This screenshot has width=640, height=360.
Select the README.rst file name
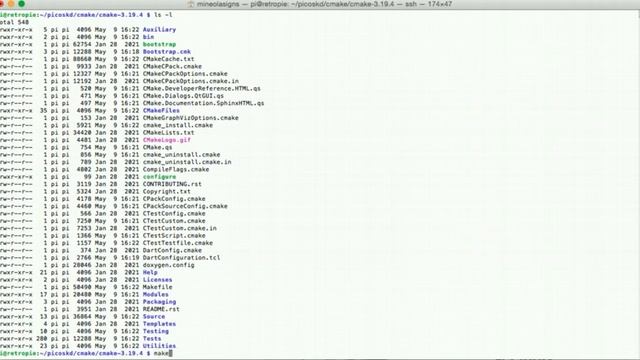pos(161,309)
